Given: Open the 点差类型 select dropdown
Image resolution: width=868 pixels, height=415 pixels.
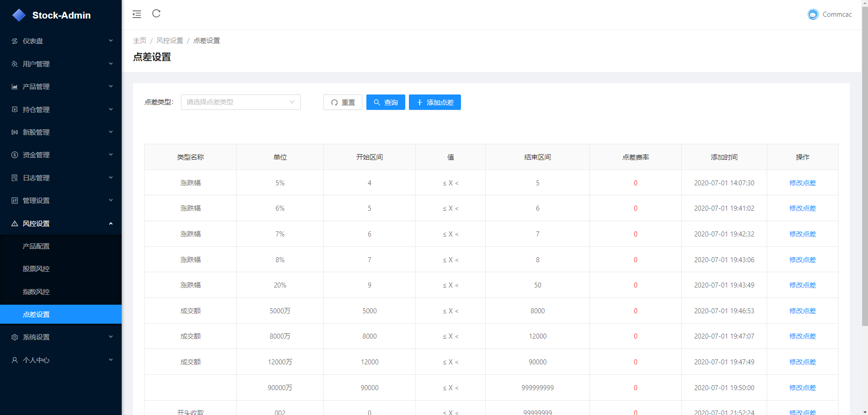Looking at the screenshot, I should 241,102.
